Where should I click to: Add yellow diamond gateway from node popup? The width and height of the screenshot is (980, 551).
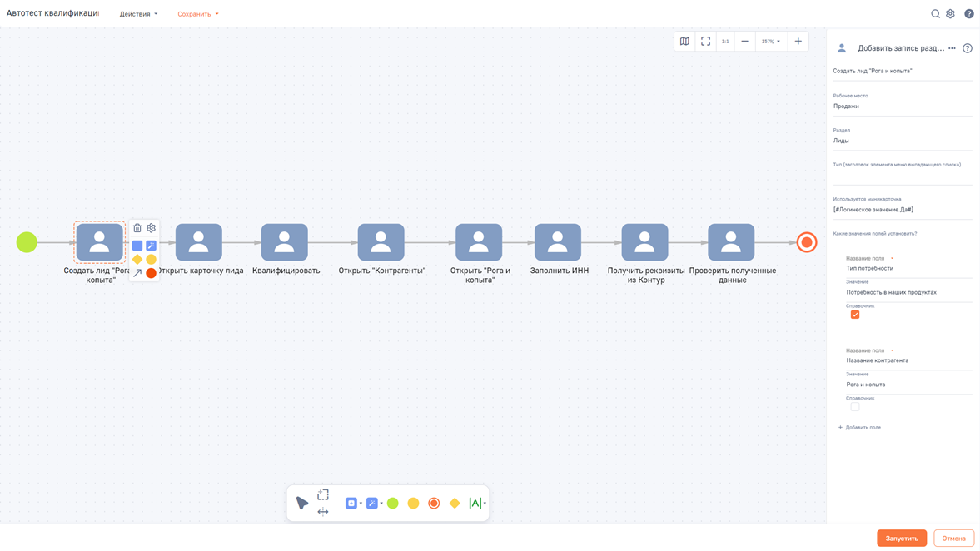137,259
